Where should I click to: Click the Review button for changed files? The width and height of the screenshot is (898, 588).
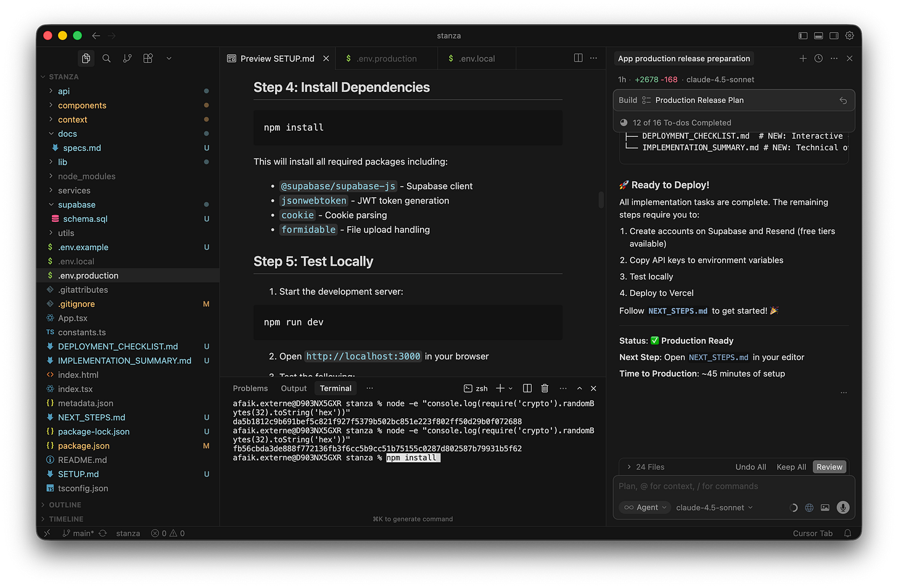tap(829, 467)
